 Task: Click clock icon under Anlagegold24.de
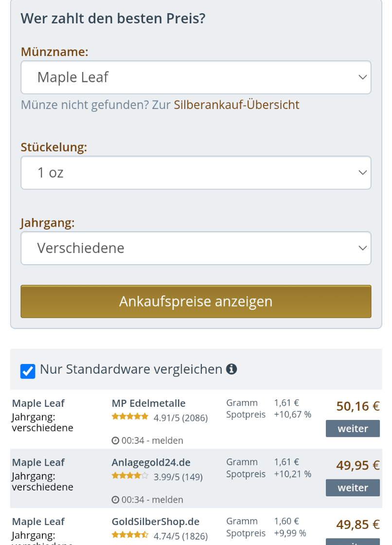point(115,500)
